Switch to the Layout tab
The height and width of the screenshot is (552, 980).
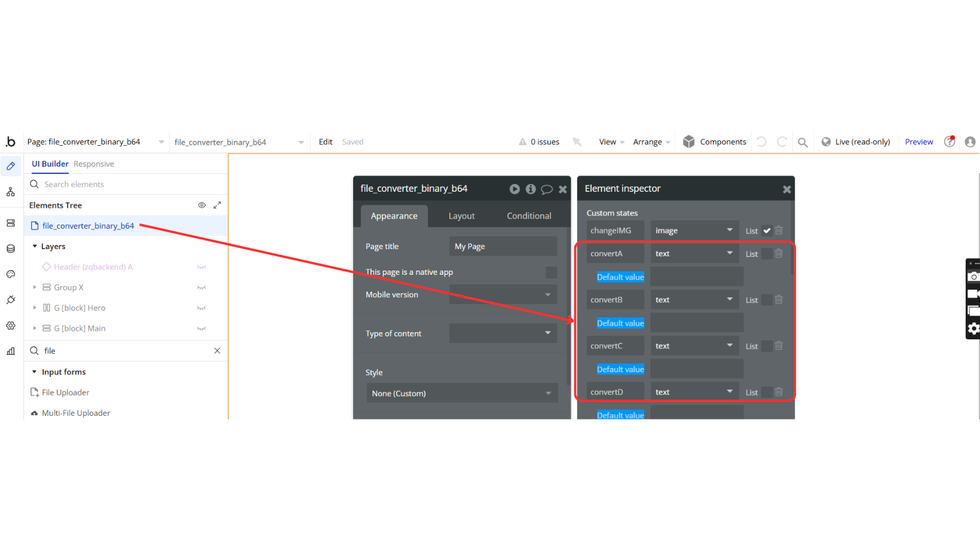[x=461, y=216]
